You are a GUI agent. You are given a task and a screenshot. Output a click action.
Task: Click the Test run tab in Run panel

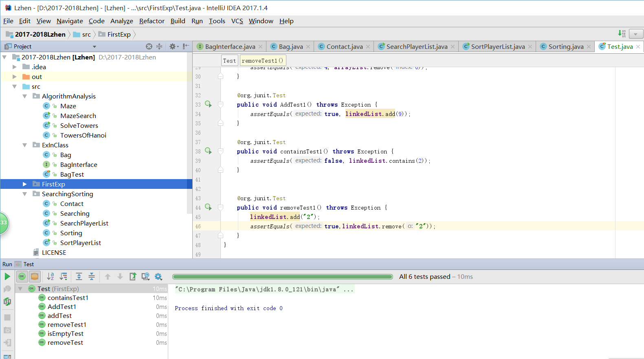[x=25, y=264]
